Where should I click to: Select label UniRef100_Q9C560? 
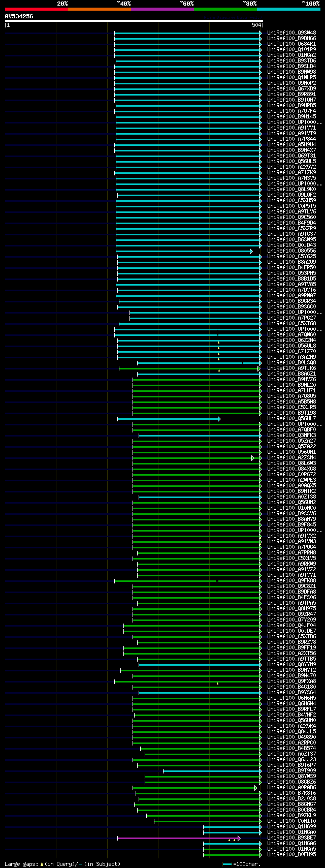[x=291, y=218]
